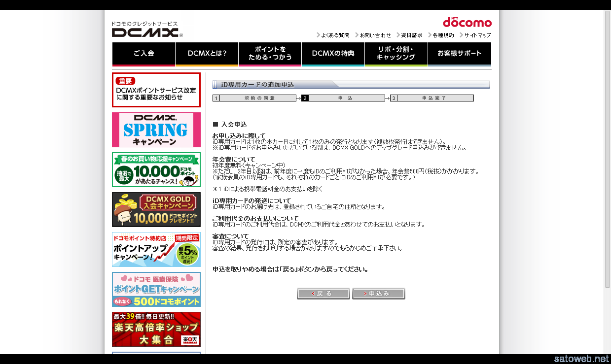Click the ポイントアップキャンペーン banner

click(156, 249)
